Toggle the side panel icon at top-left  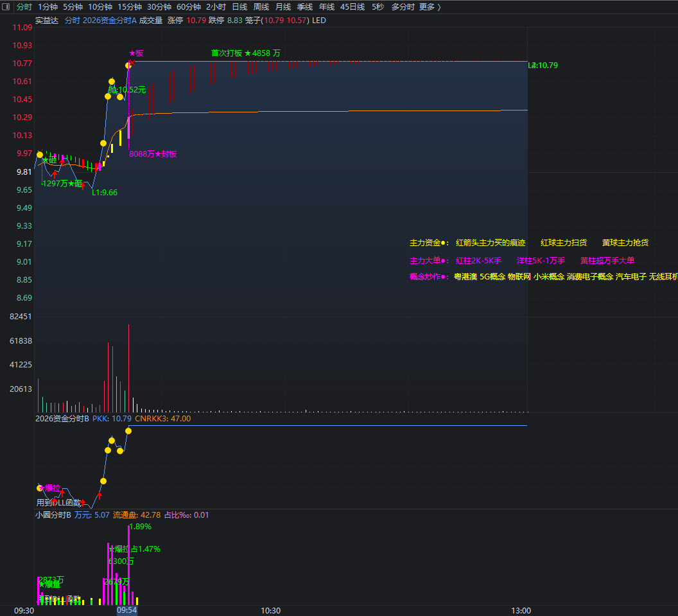pos(6,7)
